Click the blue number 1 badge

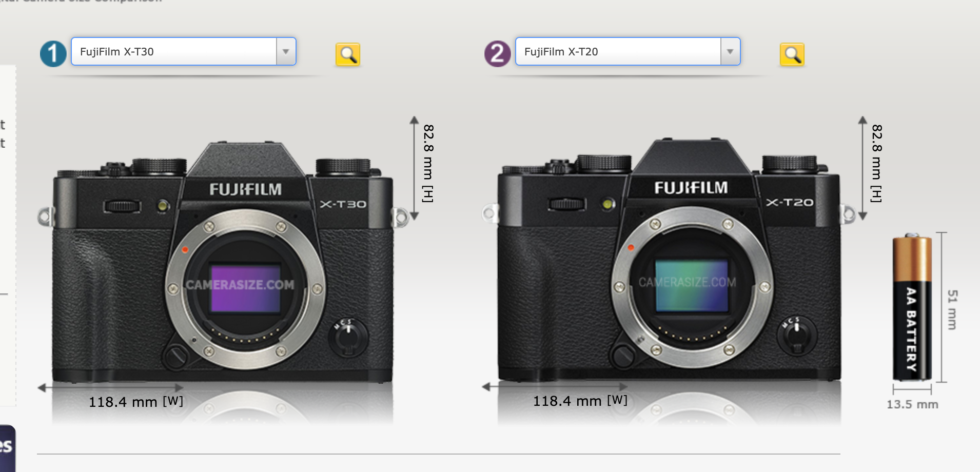pyautogui.click(x=53, y=54)
